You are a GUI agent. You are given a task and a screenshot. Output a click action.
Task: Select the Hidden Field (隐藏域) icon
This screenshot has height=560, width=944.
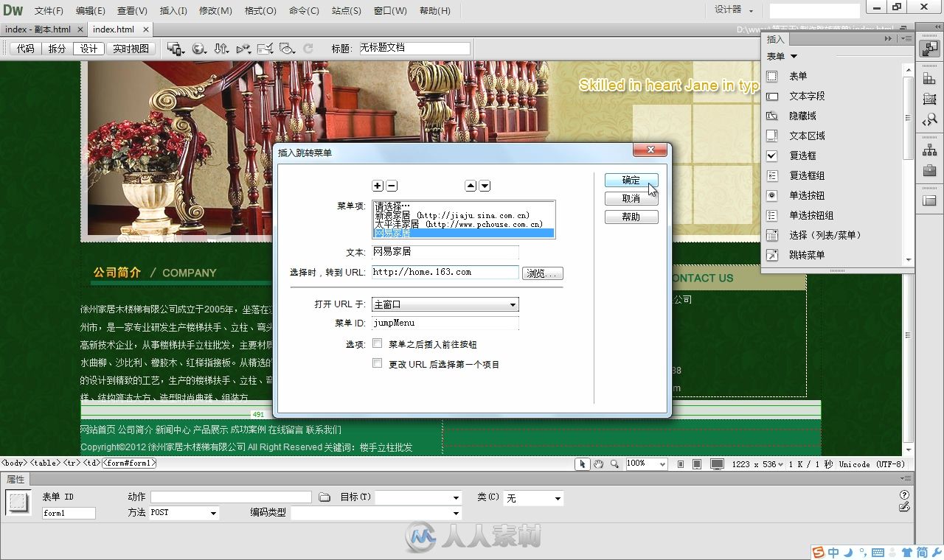point(772,116)
